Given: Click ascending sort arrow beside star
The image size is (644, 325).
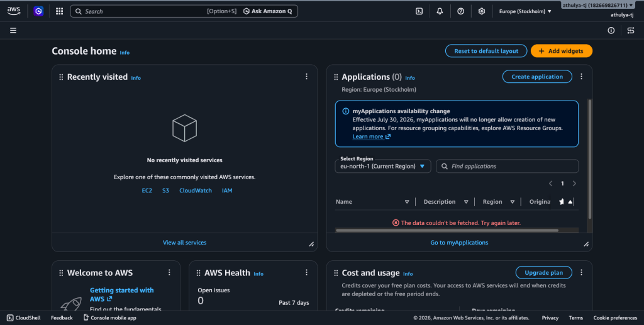Looking at the screenshot, I should point(570,202).
